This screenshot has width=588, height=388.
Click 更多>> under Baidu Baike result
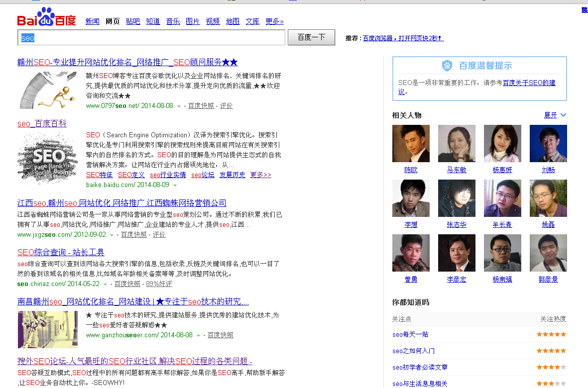pyautogui.click(x=260, y=175)
